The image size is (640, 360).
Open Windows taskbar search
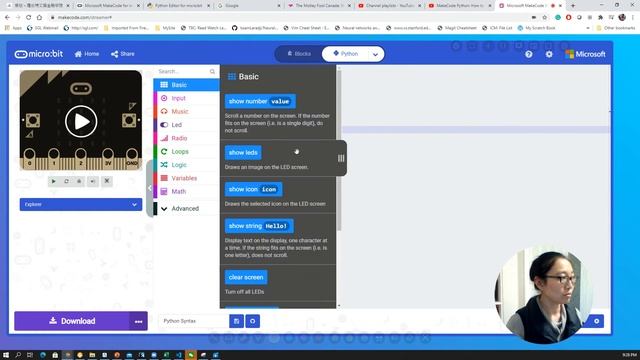click(18, 355)
